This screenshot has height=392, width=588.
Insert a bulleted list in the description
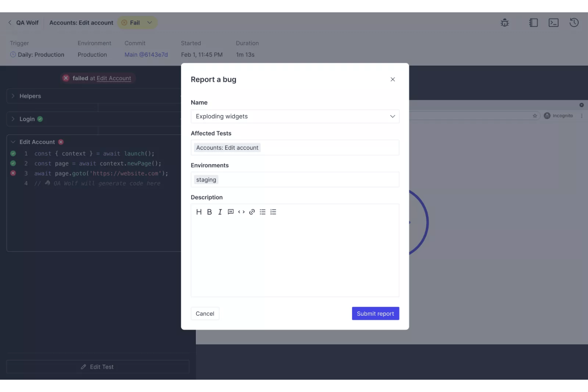(x=263, y=212)
